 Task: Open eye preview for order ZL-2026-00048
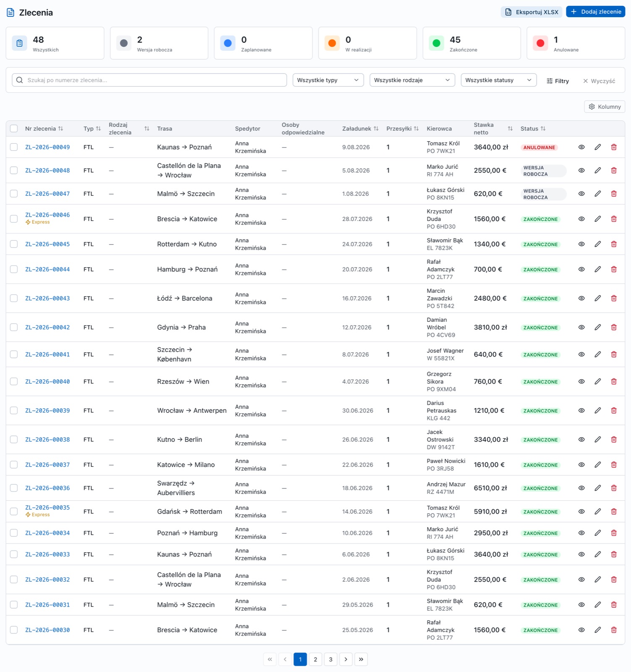coord(581,171)
